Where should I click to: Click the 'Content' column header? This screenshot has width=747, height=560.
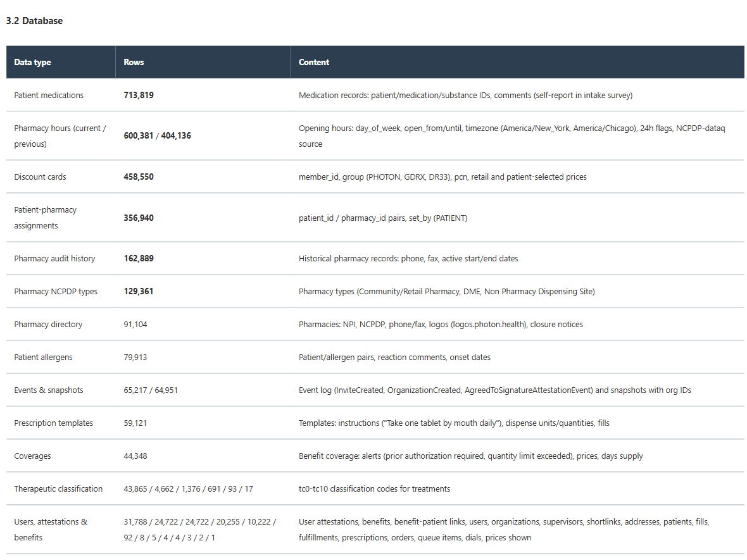click(314, 63)
